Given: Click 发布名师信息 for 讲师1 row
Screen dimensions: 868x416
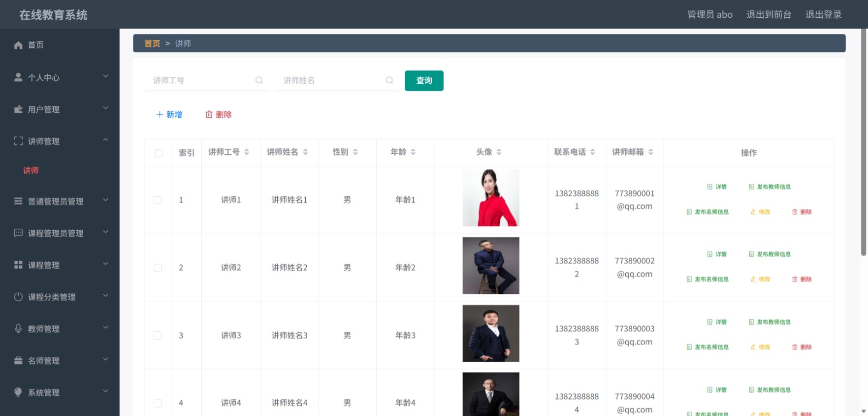Looking at the screenshot, I should point(707,212).
